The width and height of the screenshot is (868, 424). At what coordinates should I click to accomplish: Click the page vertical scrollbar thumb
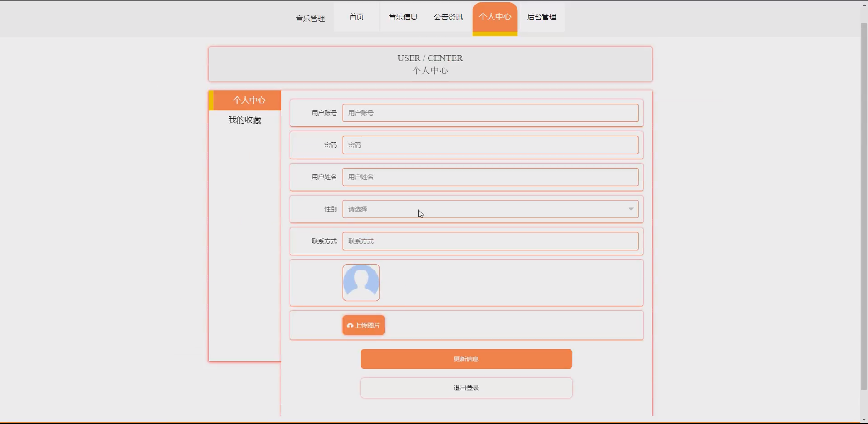(864, 206)
